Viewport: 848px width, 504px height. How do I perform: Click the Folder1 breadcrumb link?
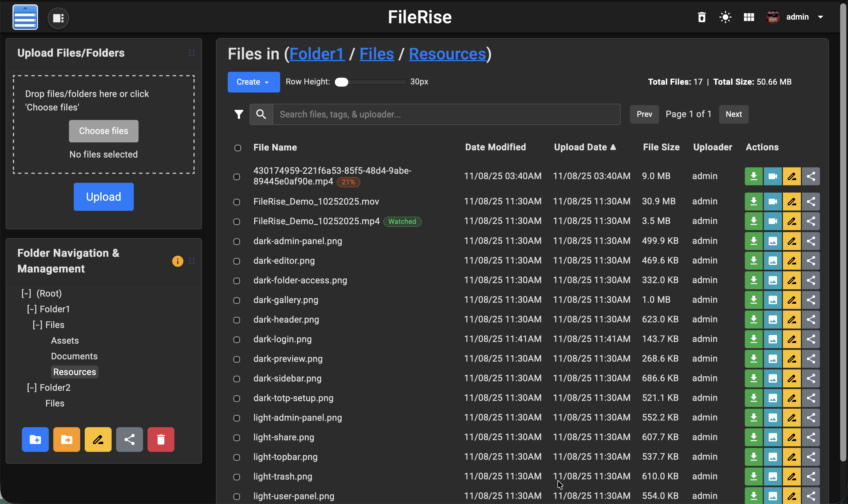click(317, 54)
